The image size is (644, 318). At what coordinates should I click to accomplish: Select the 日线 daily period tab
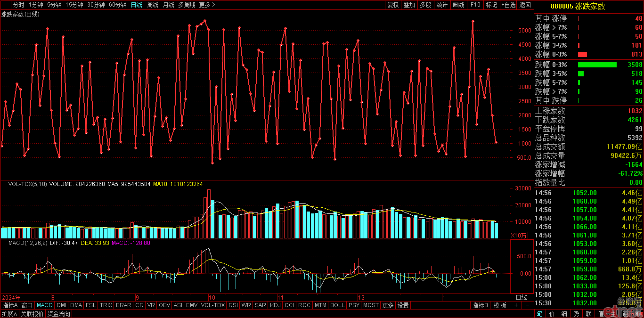pos(137,5)
